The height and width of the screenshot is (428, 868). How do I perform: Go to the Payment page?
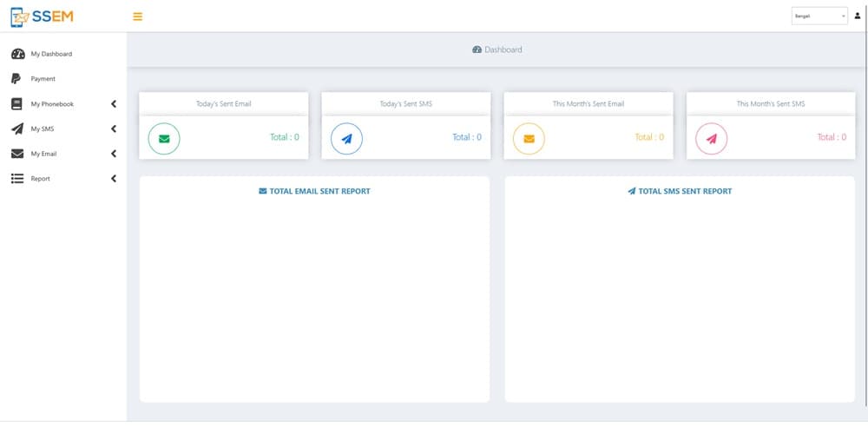click(43, 79)
